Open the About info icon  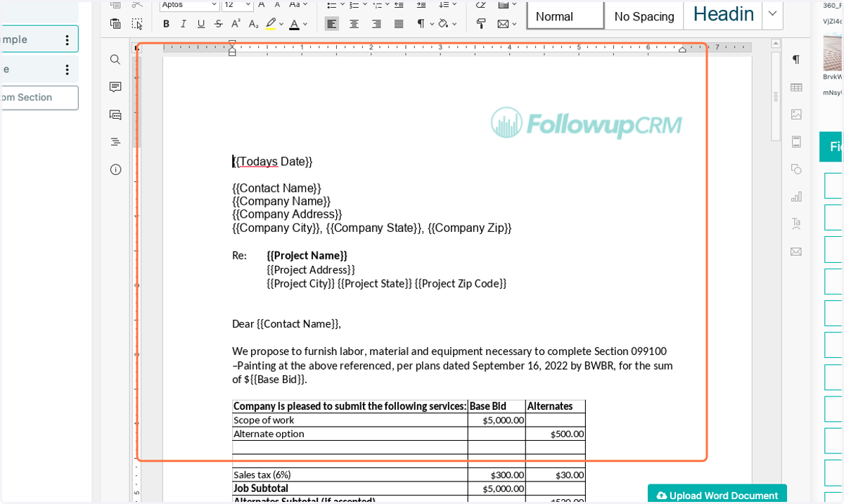pyautogui.click(x=115, y=169)
